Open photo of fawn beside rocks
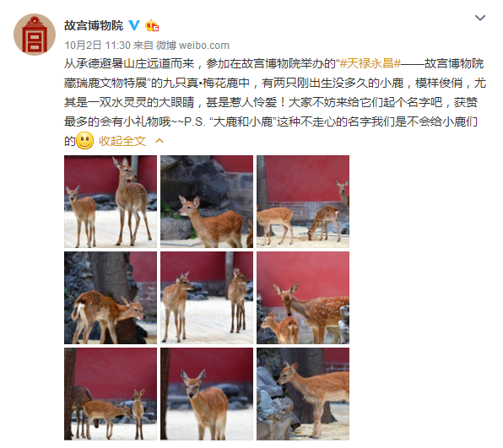503x448 pixels. click(207, 202)
